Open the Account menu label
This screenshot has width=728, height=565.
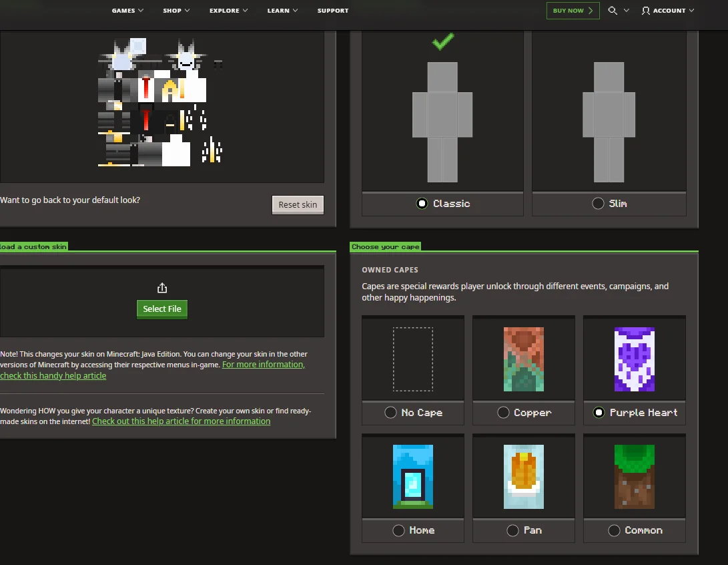pyautogui.click(x=669, y=10)
